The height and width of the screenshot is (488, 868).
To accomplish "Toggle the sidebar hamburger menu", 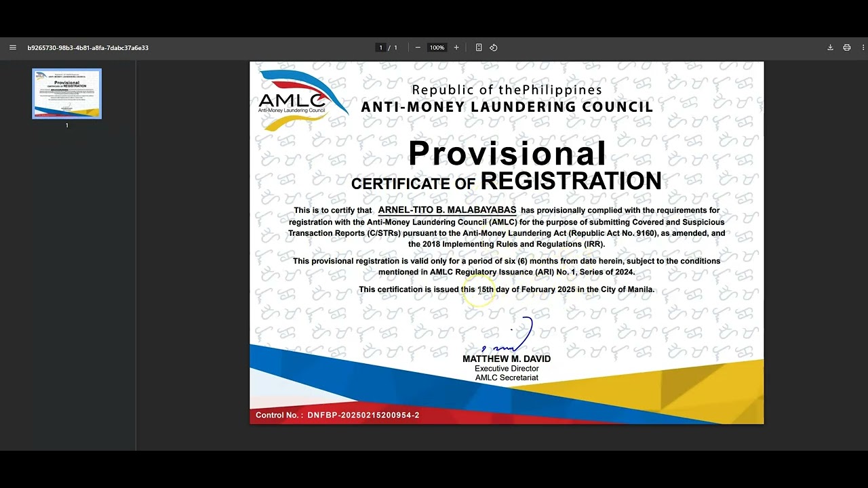I will pyautogui.click(x=13, y=47).
